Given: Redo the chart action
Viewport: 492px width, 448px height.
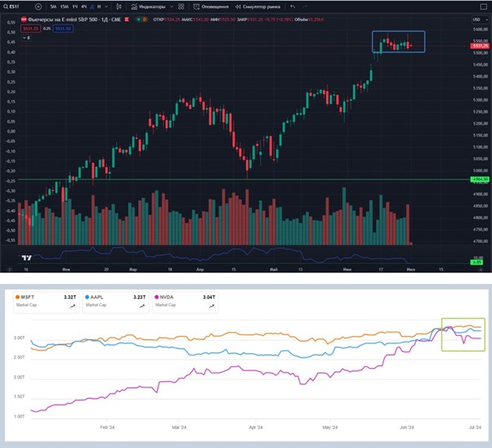Looking at the screenshot, I should point(305,7).
